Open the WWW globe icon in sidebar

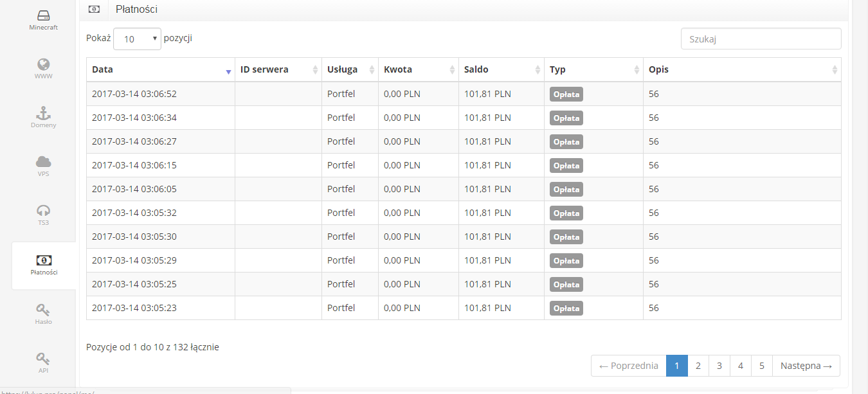[x=43, y=64]
